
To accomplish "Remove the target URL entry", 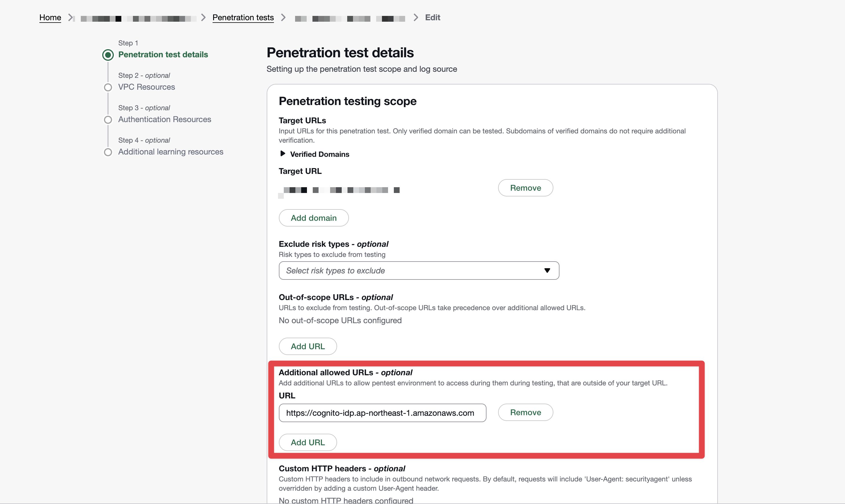I will click(525, 188).
